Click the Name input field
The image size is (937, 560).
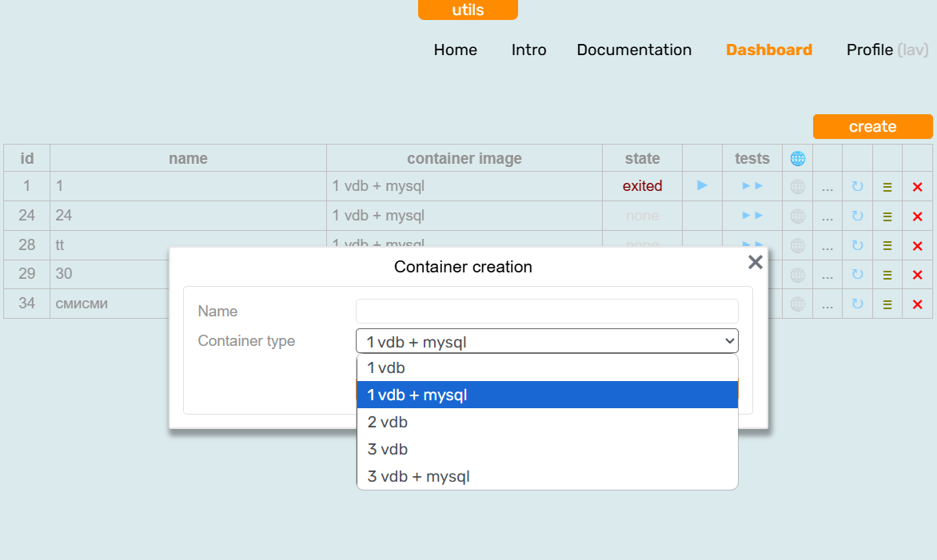[x=547, y=311]
